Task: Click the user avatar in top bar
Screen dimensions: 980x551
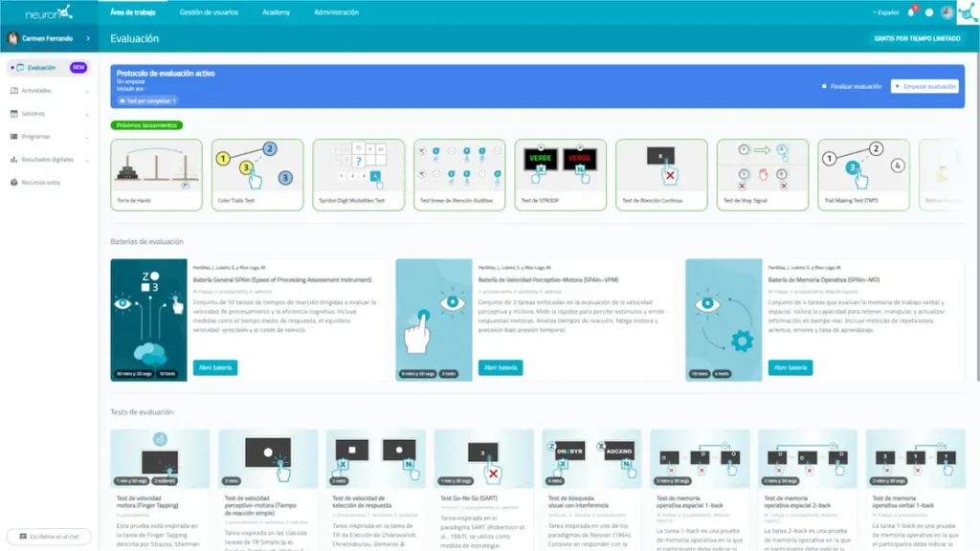Action: point(945,12)
